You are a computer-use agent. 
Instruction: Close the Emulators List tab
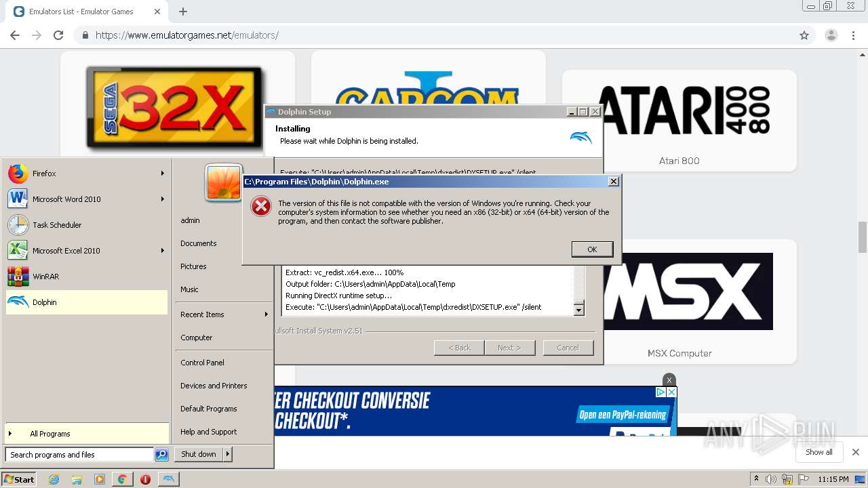[157, 12]
